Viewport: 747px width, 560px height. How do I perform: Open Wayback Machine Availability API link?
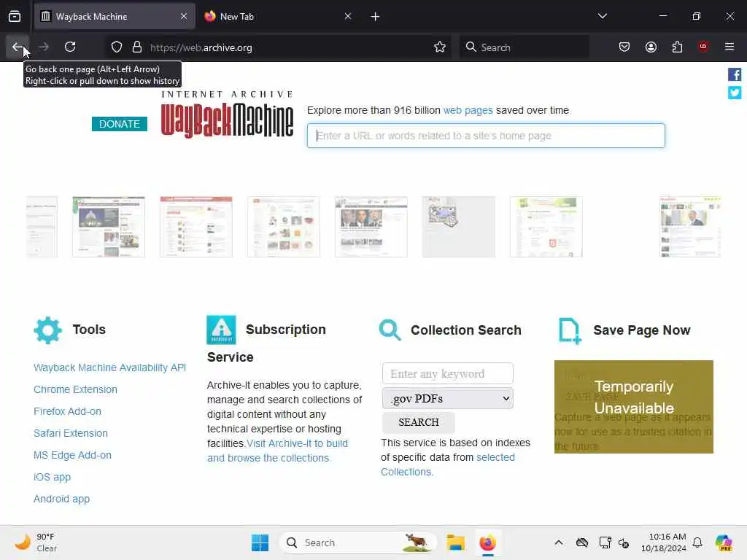pos(109,367)
